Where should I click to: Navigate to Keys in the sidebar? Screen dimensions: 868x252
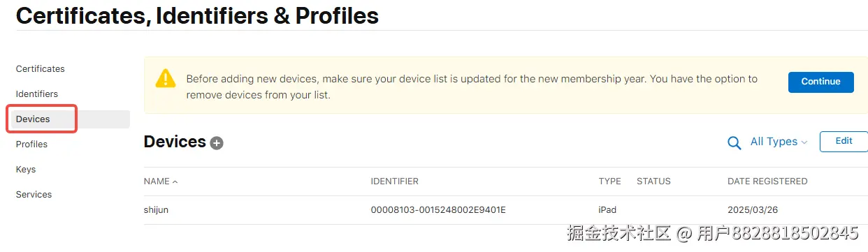point(26,170)
